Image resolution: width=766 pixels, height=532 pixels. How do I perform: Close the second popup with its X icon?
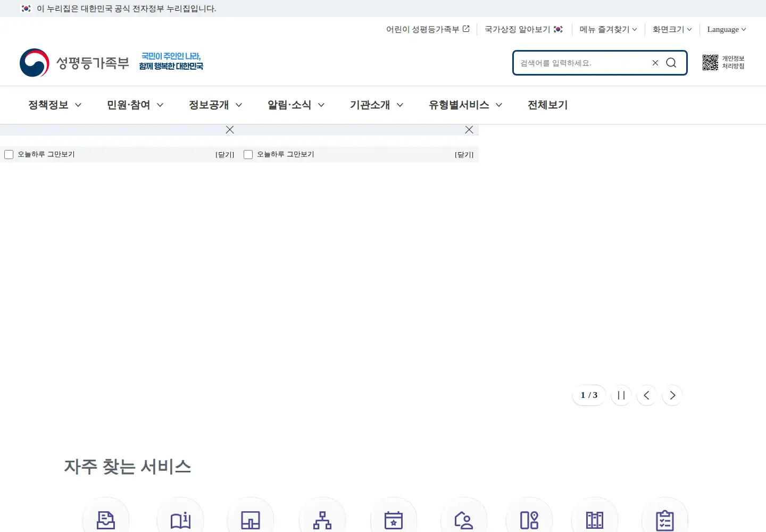(x=469, y=130)
